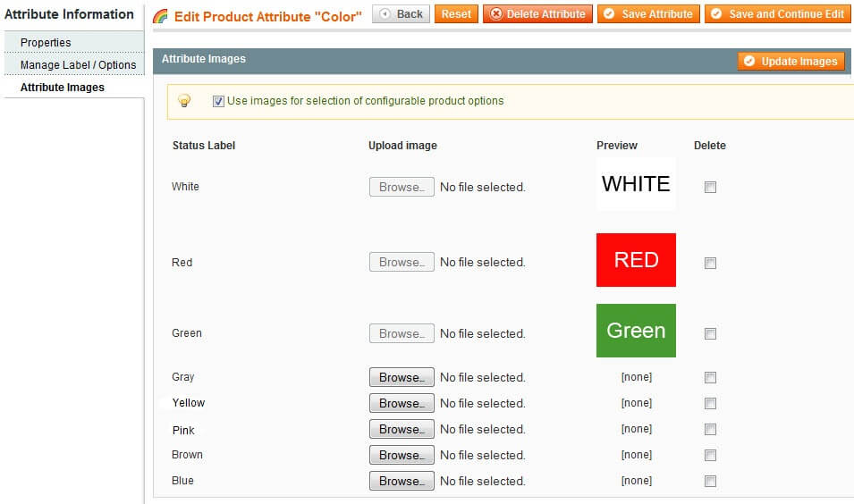Browse for a Gray image file
Viewport: 854px width, 504px height.
coord(402,378)
